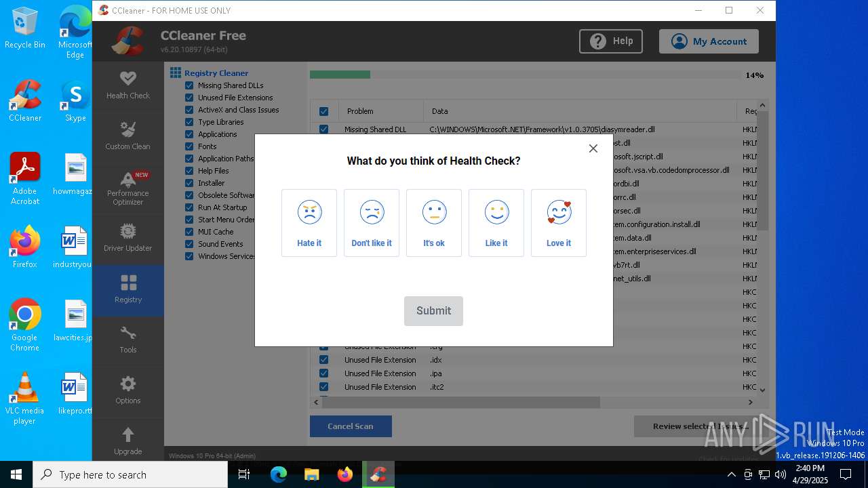
Task: Open Custom Clean in the sidebar
Action: (x=128, y=136)
